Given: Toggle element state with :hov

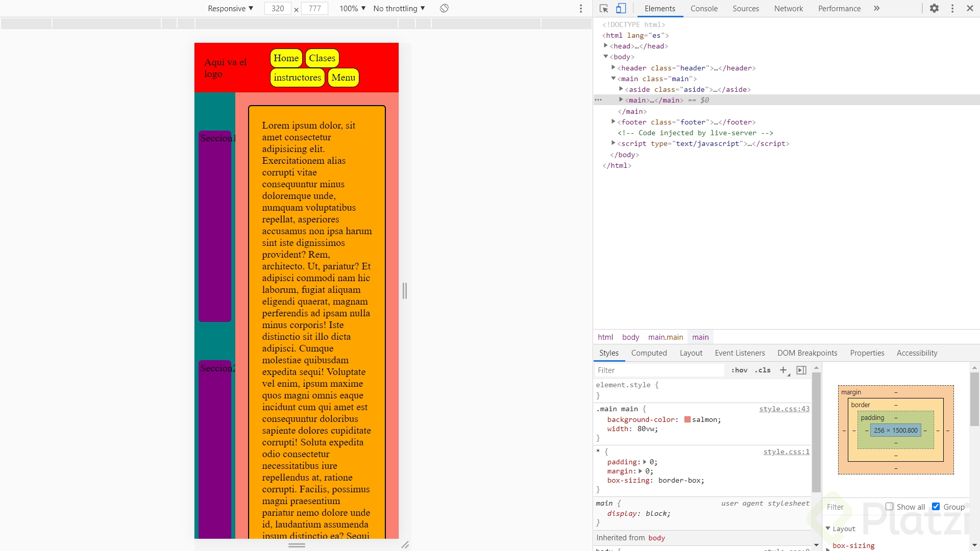Looking at the screenshot, I should (739, 370).
